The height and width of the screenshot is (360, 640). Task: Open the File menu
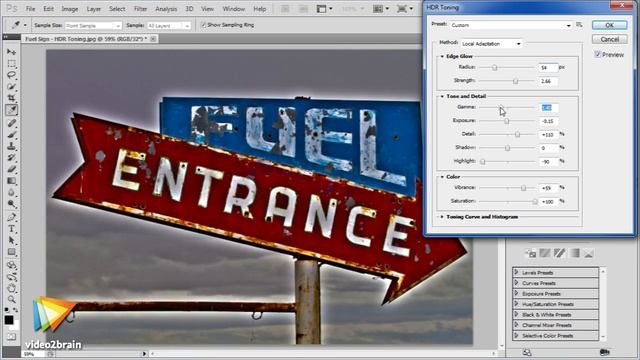point(30,9)
